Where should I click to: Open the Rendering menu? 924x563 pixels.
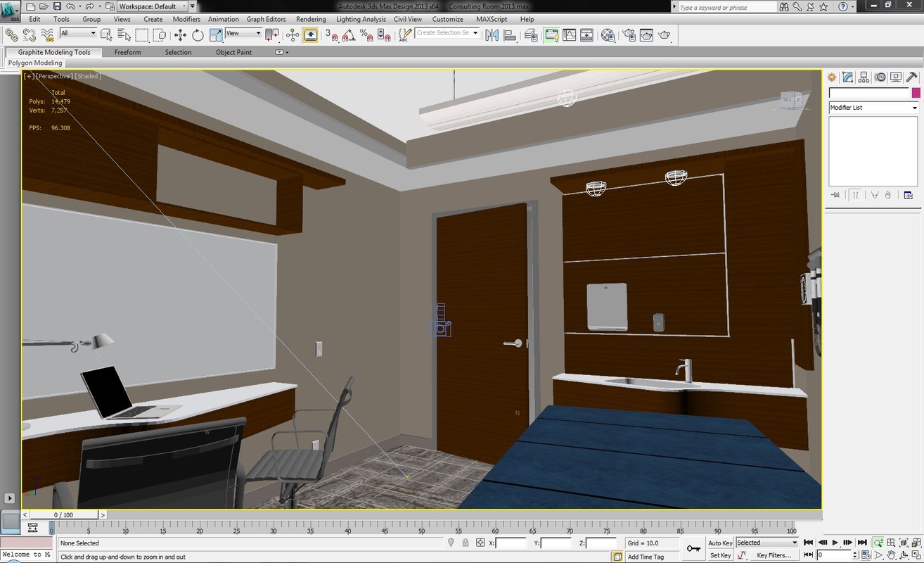(x=310, y=19)
